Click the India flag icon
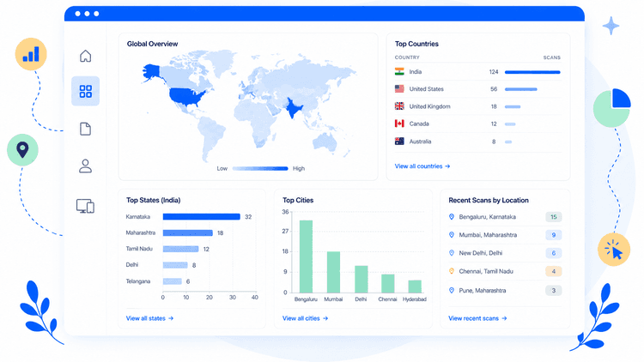The width and height of the screenshot is (644, 362). pos(399,71)
